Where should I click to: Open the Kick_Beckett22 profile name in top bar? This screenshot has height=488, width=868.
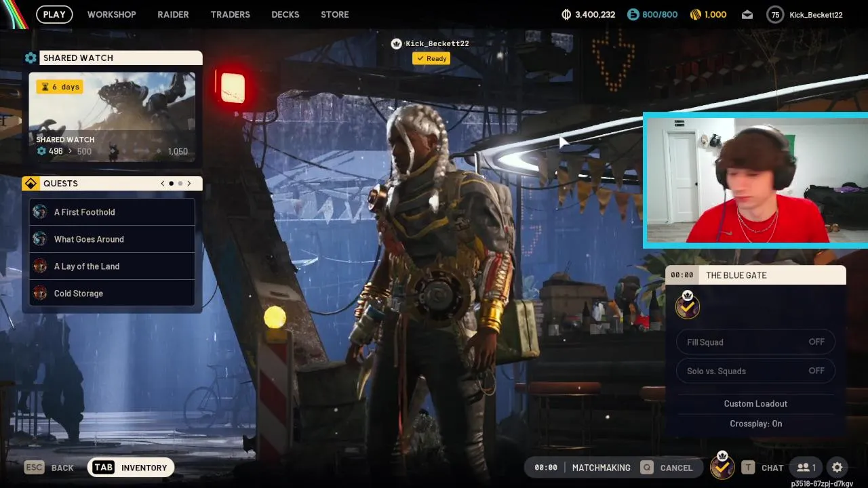coord(816,14)
